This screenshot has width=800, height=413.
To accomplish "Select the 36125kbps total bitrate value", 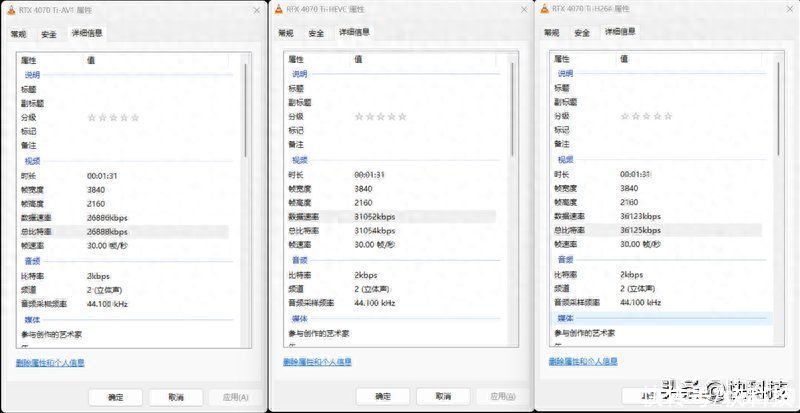I will coord(640,230).
